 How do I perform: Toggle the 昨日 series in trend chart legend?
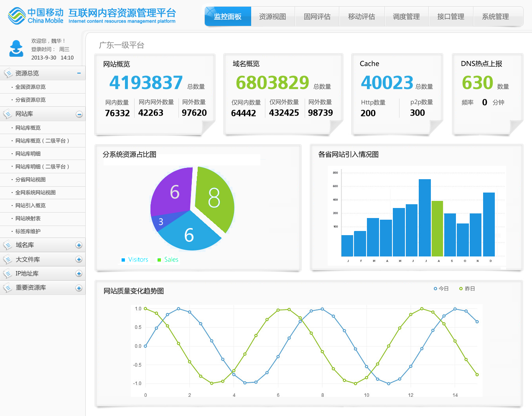click(467, 289)
